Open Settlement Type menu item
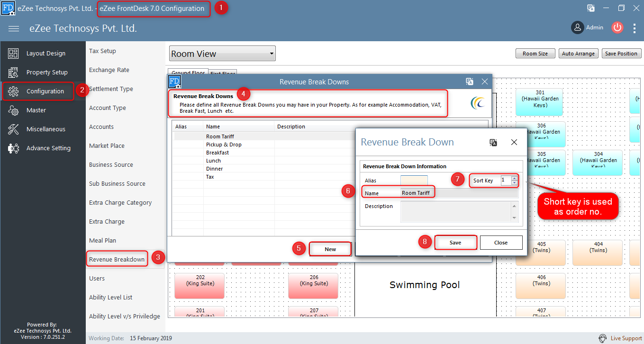Image resolution: width=644 pixels, height=344 pixels. [x=111, y=89]
